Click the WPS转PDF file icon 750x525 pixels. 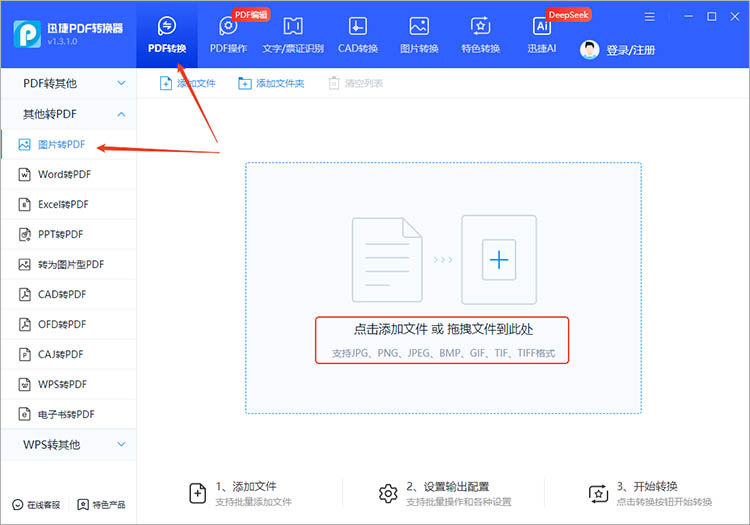click(24, 384)
